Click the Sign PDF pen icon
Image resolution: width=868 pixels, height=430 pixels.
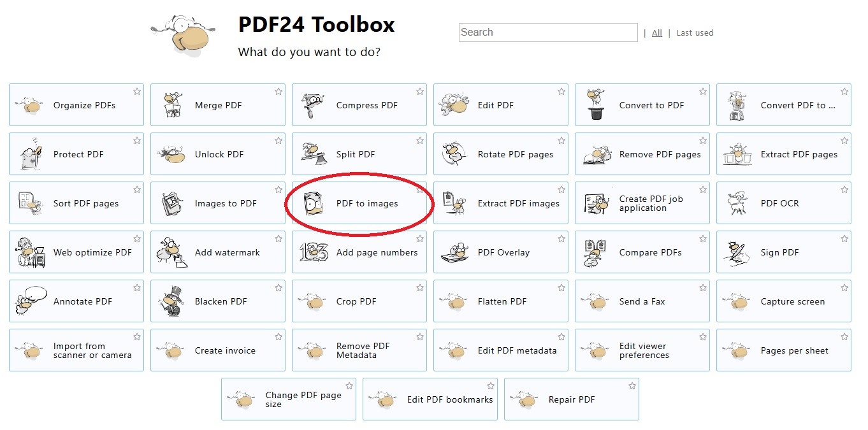[x=737, y=252]
